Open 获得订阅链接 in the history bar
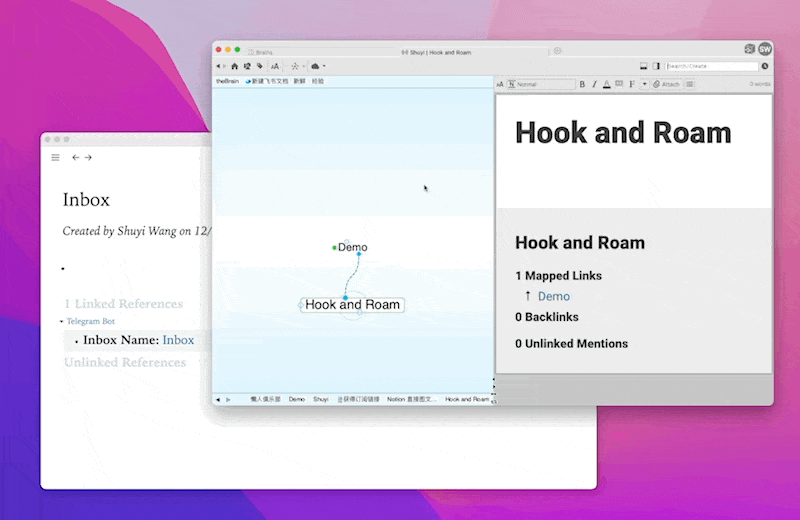Image resolution: width=800 pixels, height=520 pixels. click(358, 400)
